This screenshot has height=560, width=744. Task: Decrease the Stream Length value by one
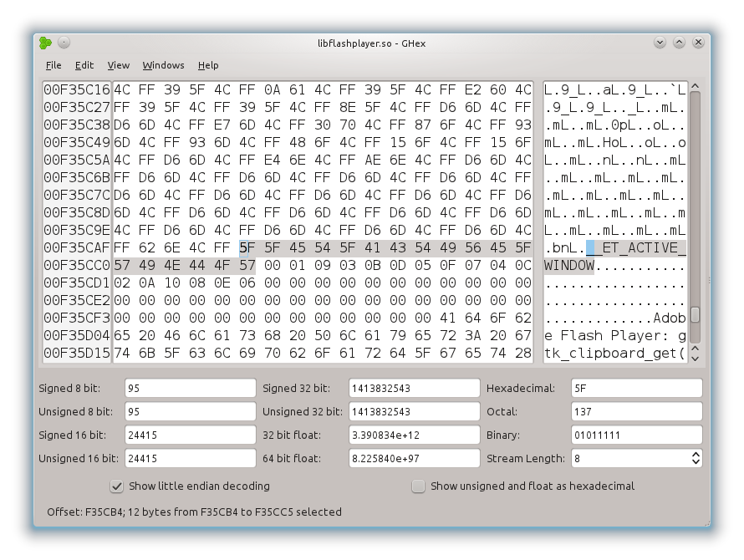(x=696, y=461)
